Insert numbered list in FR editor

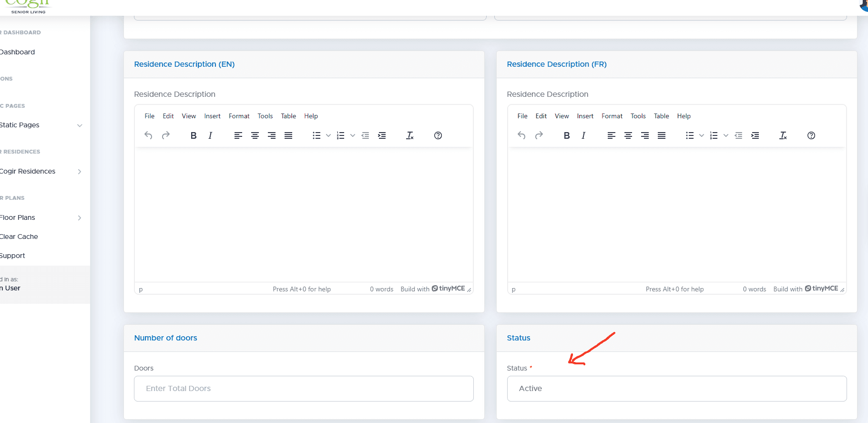click(x=714, y=135)
